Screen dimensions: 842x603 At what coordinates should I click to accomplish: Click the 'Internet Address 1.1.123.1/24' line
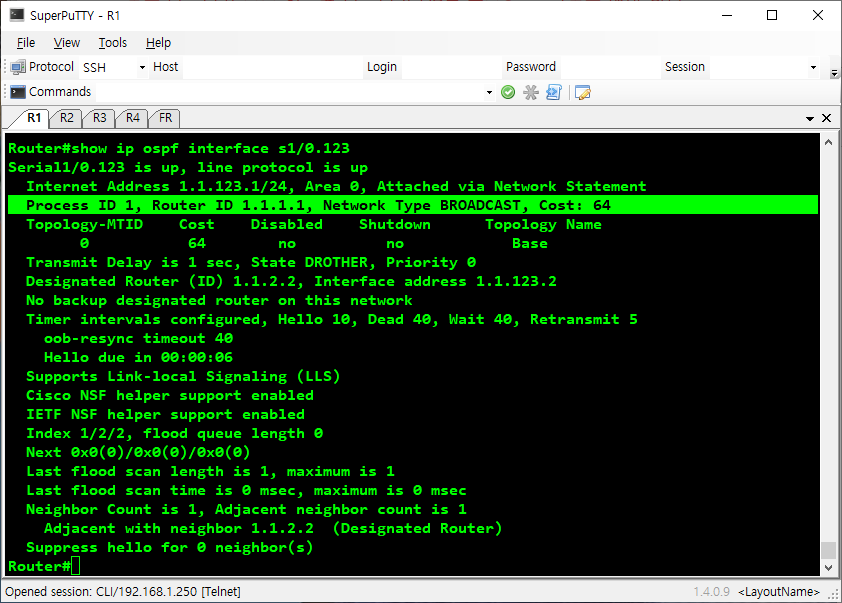(x=336, y=186)
